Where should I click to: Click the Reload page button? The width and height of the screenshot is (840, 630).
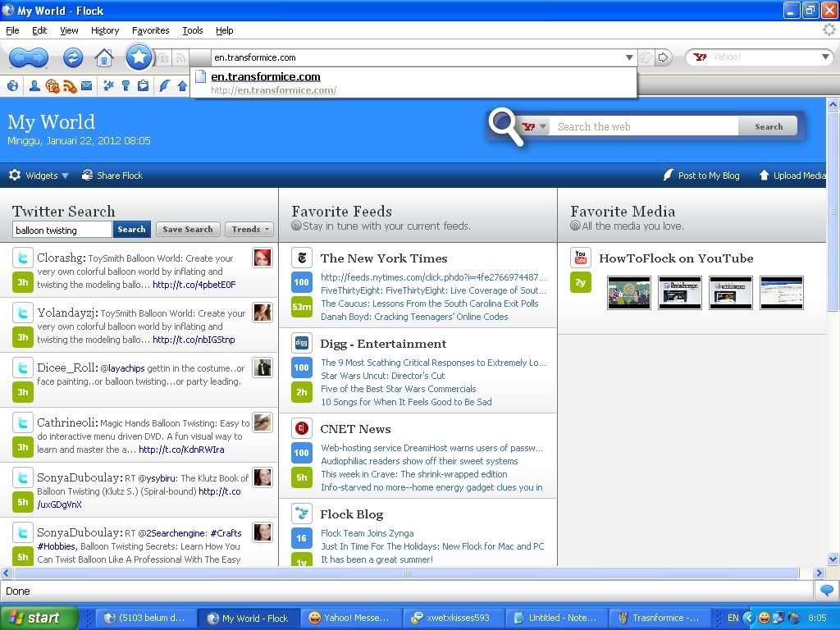pos(73,57)
